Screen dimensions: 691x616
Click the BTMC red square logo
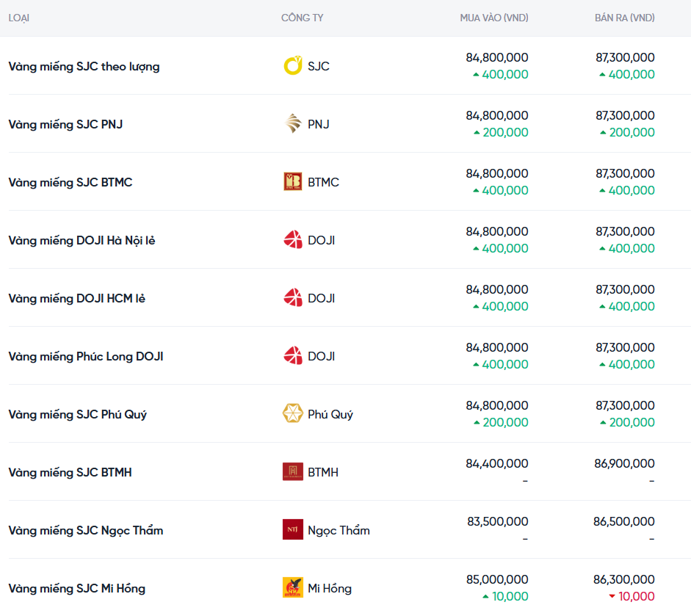point(293,182)
